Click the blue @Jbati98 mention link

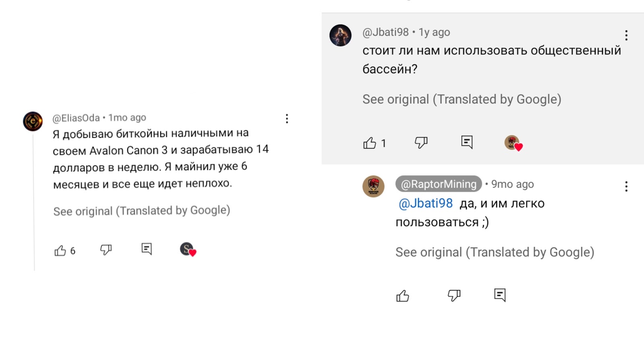click(425, 204)
